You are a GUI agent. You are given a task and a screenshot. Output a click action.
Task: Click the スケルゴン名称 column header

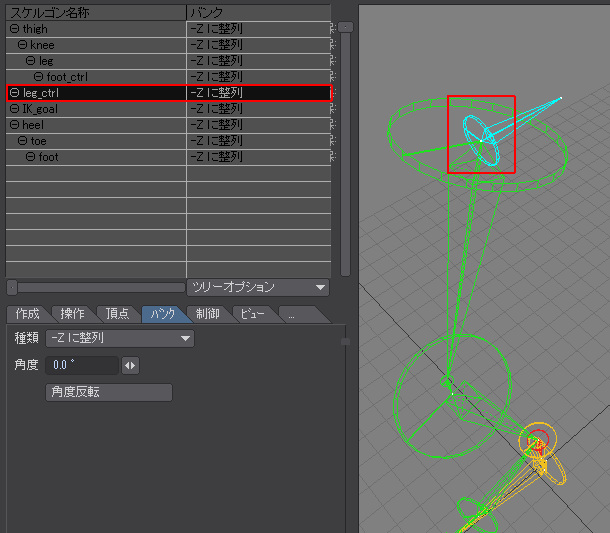(x=96, y=12)
